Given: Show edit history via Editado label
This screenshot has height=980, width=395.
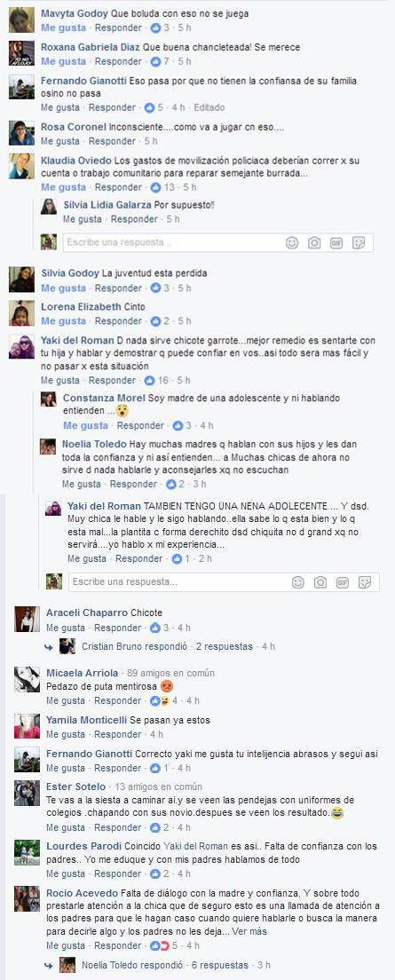Looking at the screenshot, I should [209, 107].
